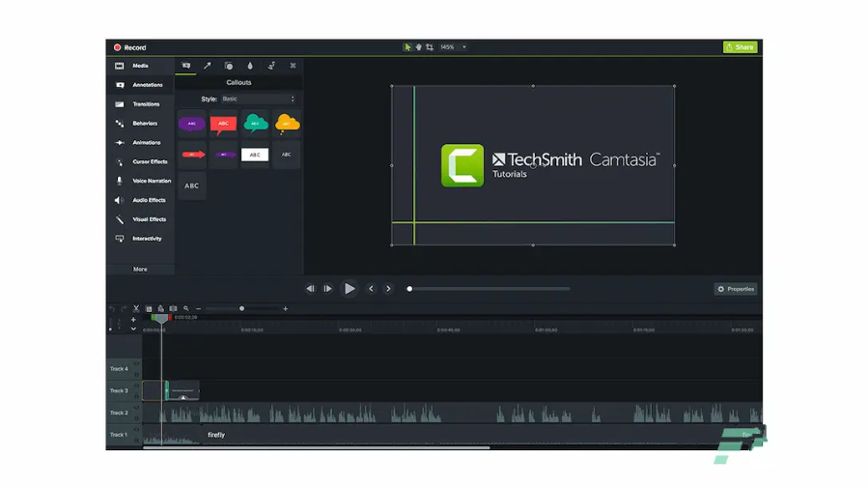
Task: Open the Keystroke callouts tab
Action: pyautogui.click(x=293, y=66)
